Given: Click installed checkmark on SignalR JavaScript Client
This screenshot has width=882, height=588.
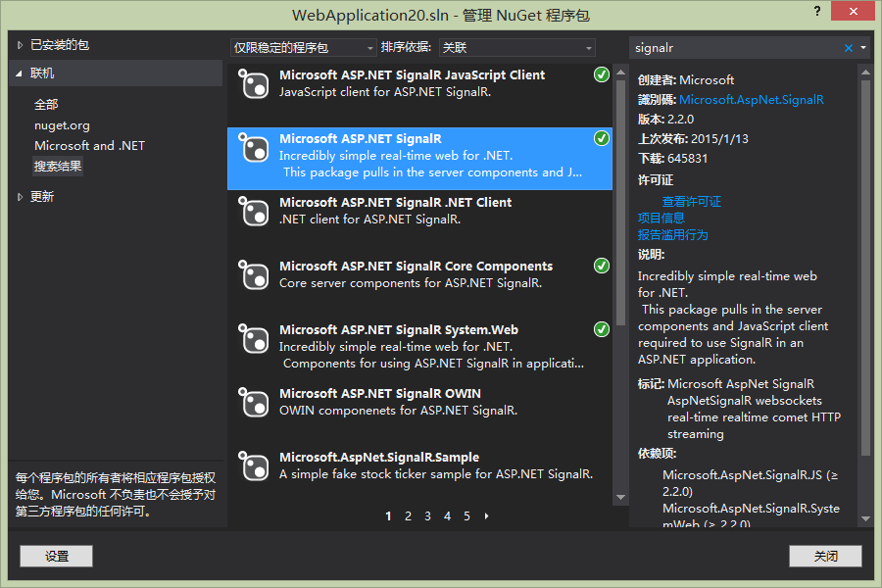Looking at the screenshot, I should pos(602,74).
